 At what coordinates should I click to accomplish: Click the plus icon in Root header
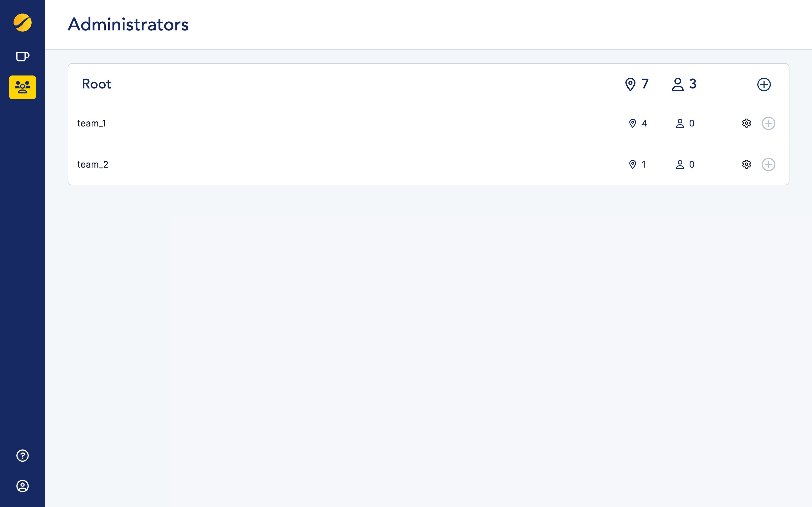764,84
